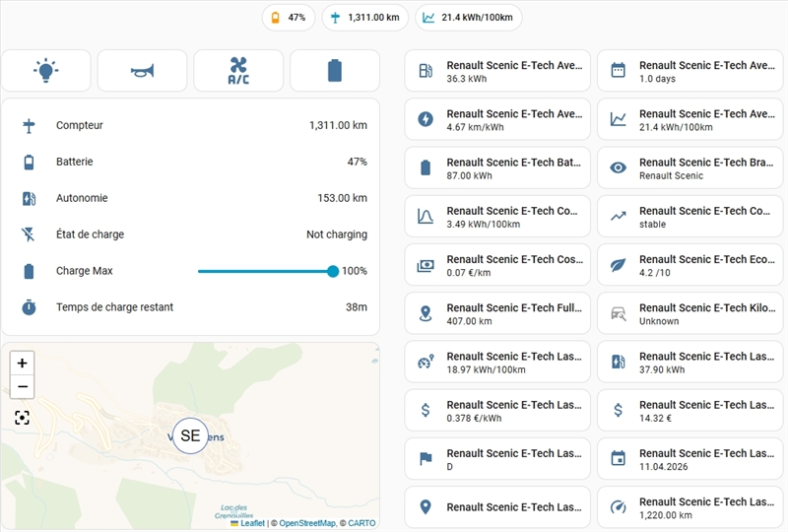The width and height of the screenshot is (788, 532).
Task: Click the battery charge button
Action: tap(335, 71)
